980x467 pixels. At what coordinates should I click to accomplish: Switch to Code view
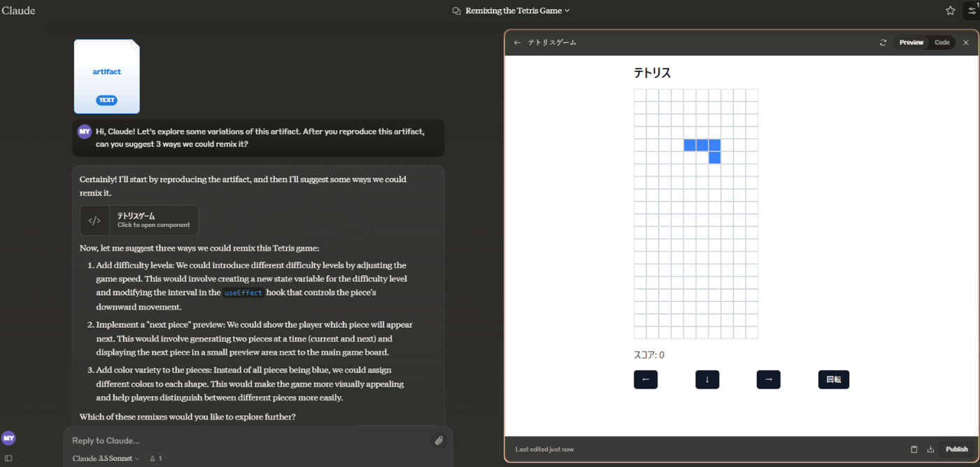pyautogui.click(x=942, y=43)
